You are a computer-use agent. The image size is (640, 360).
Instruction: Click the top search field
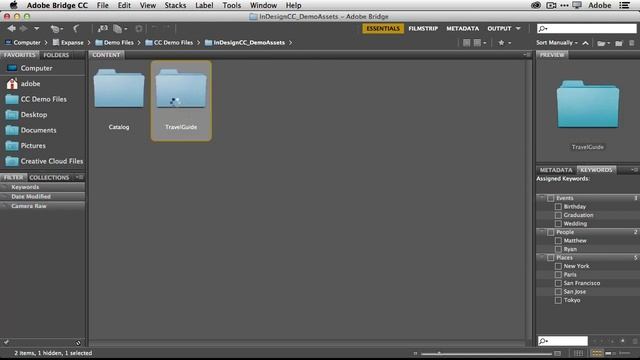point(587,28)
